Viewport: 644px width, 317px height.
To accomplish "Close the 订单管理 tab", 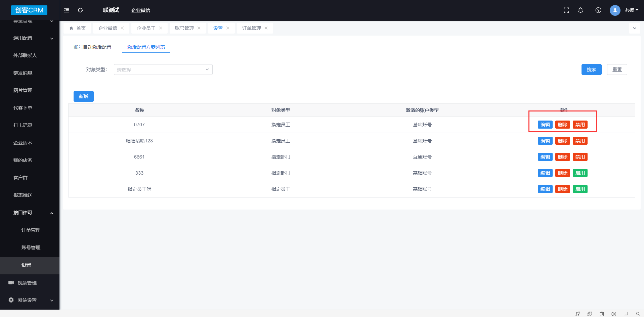I will pos(266,28).
